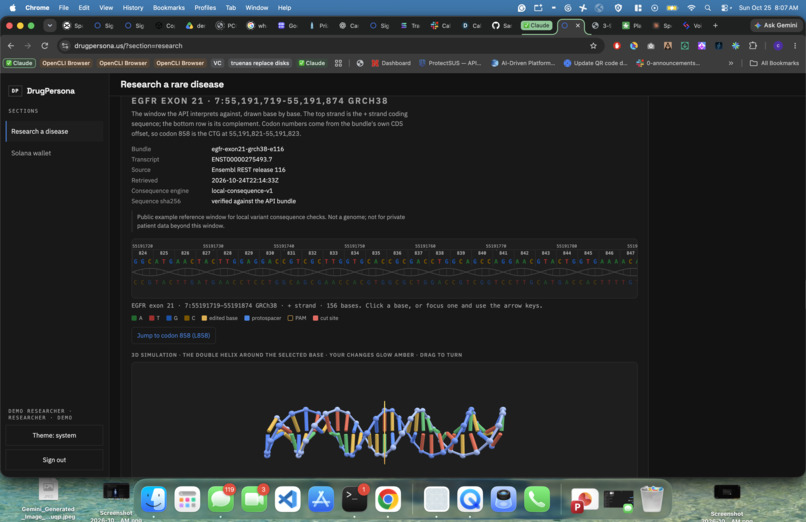
Task: Click the local-consequence-v1 value
Action: 242,191
